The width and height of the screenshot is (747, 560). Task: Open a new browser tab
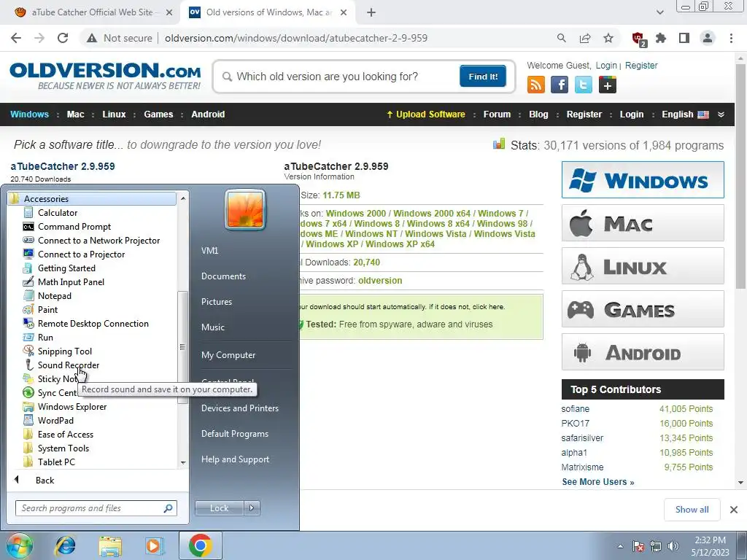[371, 12]
